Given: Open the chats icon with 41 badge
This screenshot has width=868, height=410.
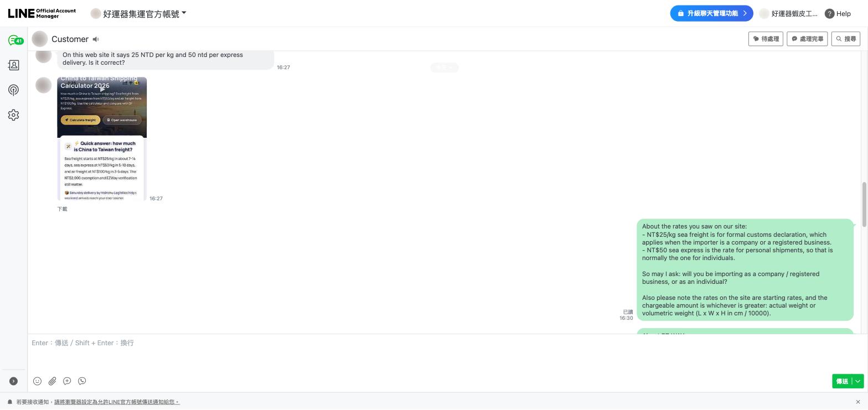Looking at the screenshot, I should (x=15, y=40).
